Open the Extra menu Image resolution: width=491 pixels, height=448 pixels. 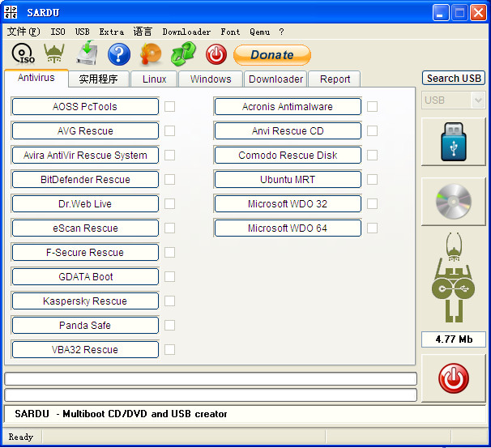(x=112, y=32)
